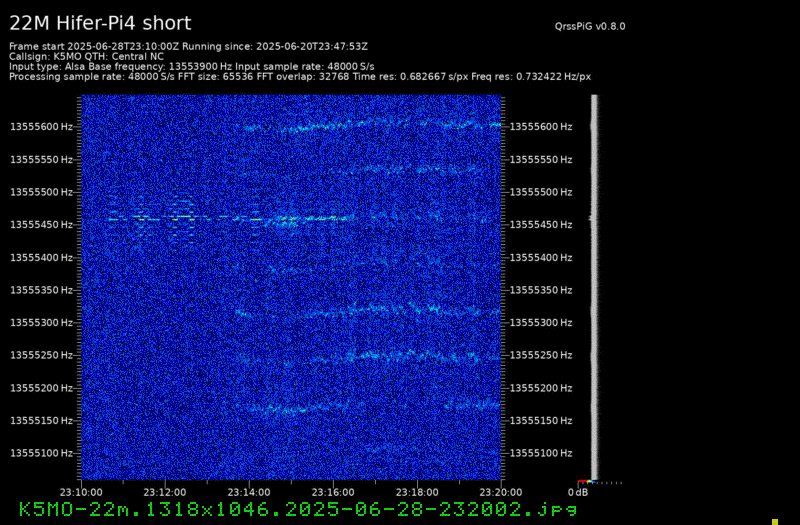800x525 pixels.
Task: Click the "23:20:00" time axis label
Action: coord(502,493)
